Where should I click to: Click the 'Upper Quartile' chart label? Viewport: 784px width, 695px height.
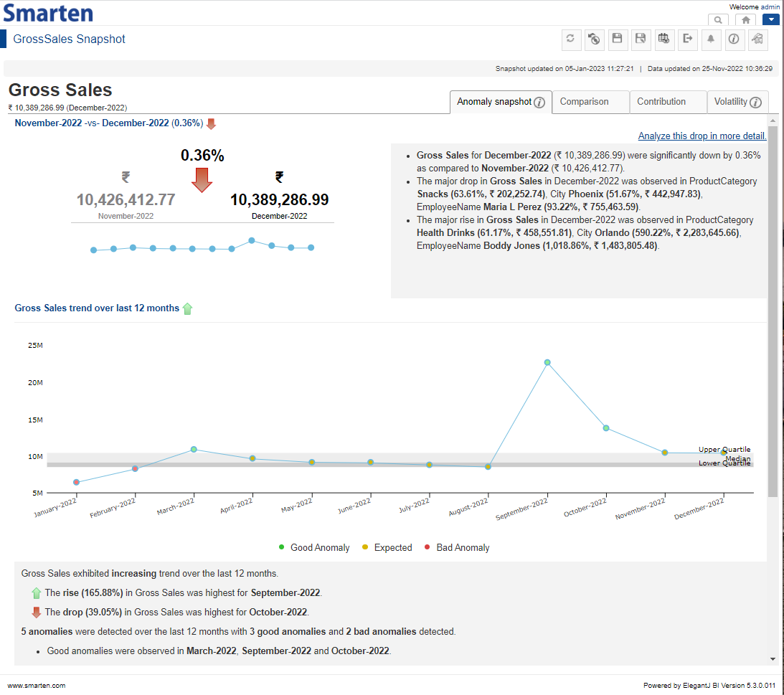[724, 449]
